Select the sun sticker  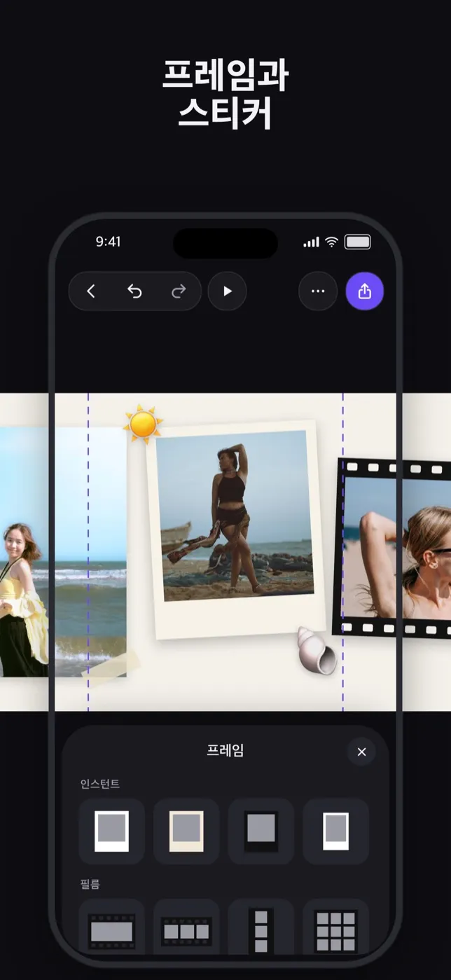[143, 424]
